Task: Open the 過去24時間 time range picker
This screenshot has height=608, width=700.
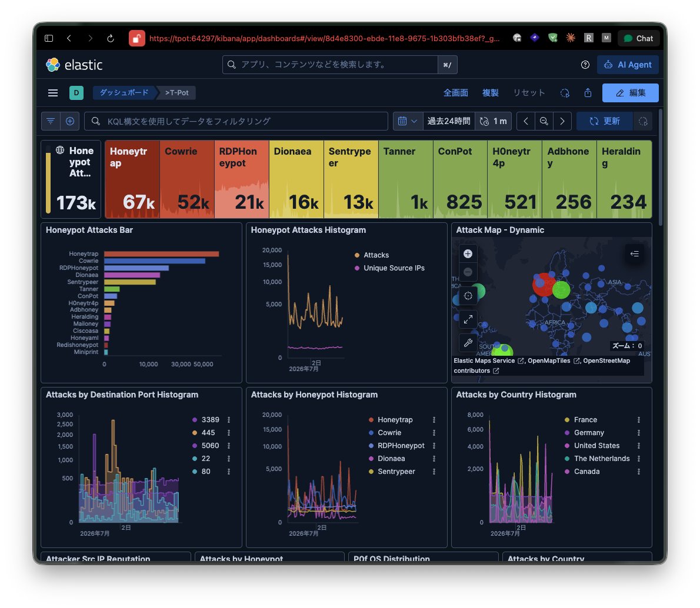Action: [x=449, y=121]
